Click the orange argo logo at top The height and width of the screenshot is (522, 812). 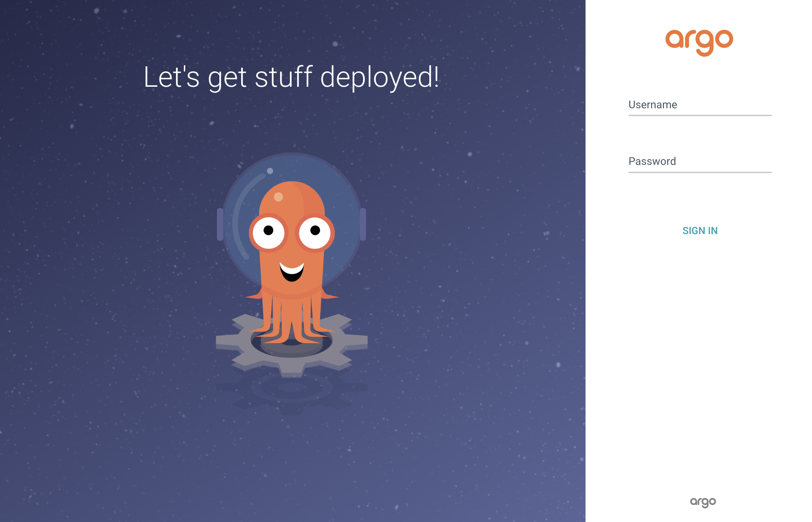(x=699, y=42)
